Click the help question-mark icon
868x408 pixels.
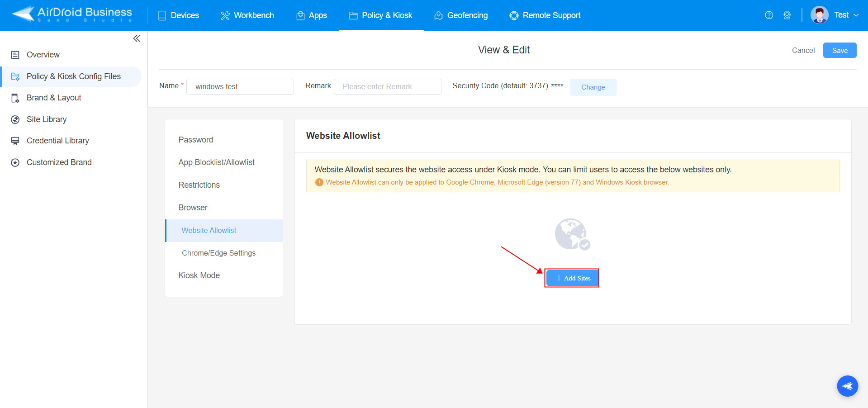pyautogui.click(x=768, y=15)
